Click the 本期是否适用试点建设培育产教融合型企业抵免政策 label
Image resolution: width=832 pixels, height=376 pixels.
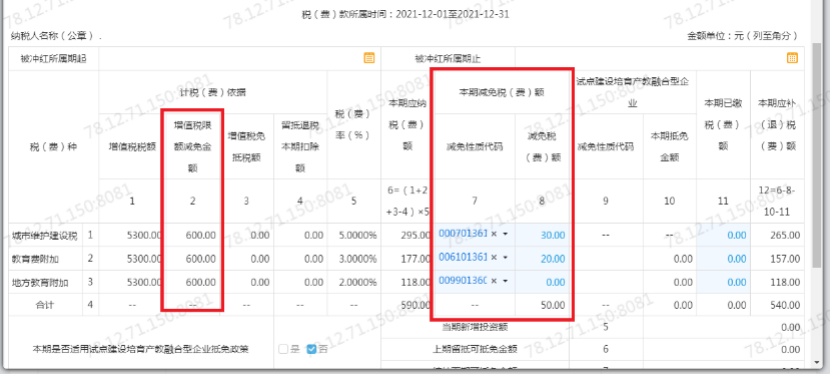(x=141, y=349)
